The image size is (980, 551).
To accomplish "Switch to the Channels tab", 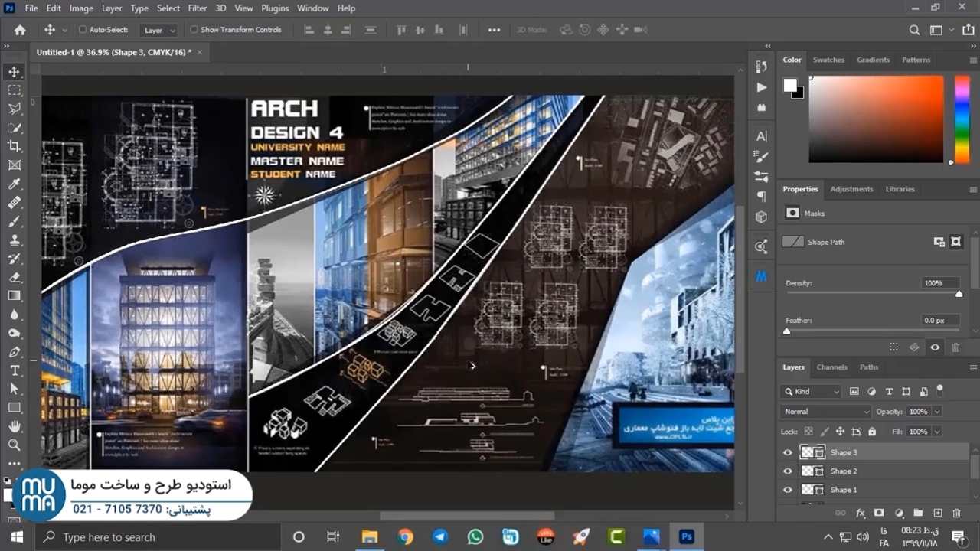I will click(x=831, y=367).
